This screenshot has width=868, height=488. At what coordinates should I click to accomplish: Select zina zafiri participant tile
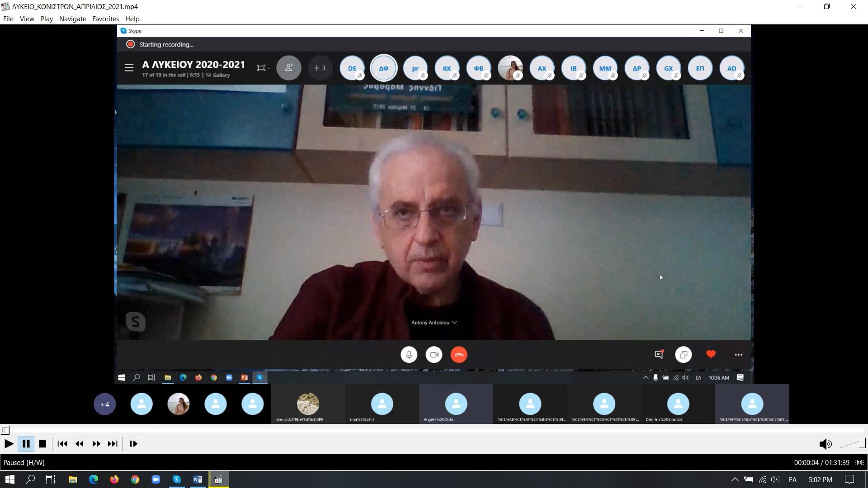(x=382, y=404)
